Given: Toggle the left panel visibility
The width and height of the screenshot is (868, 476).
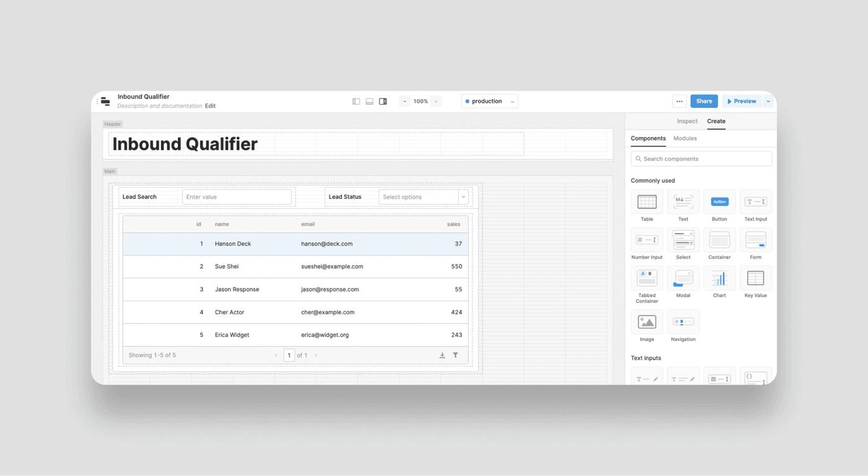Looking at the screenshot, I should (356, 102).
